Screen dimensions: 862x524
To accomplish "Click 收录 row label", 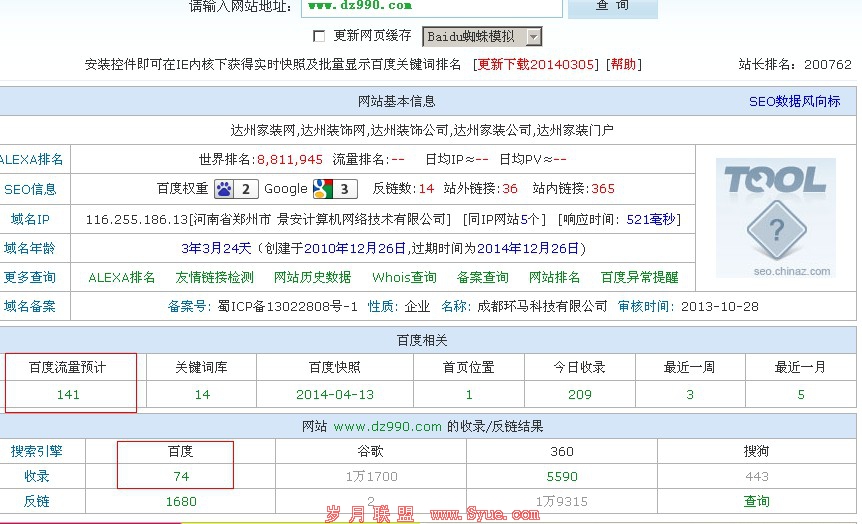I will (37, 476).
